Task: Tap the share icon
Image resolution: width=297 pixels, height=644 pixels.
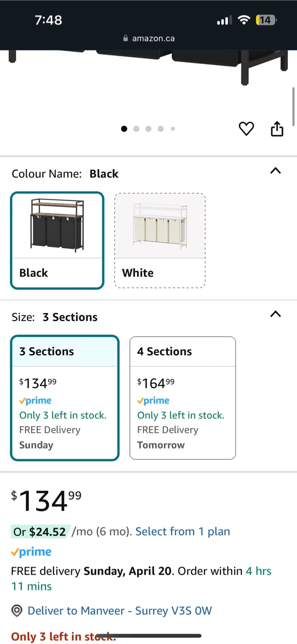Action: (x=277, y=129)
